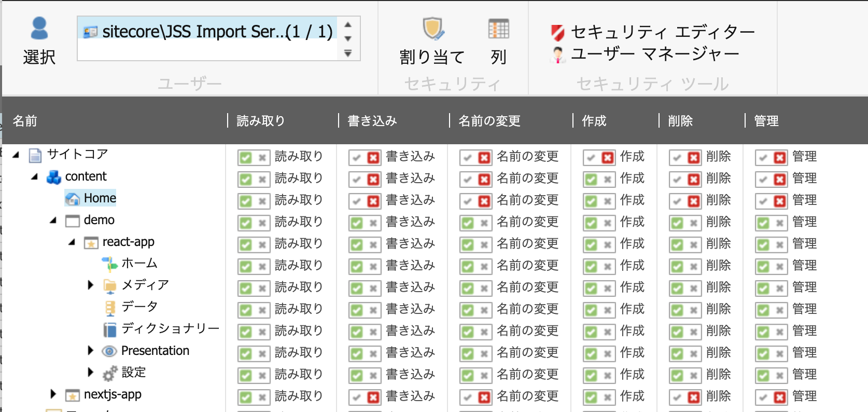Collapse the content tree node

[35, 176]
